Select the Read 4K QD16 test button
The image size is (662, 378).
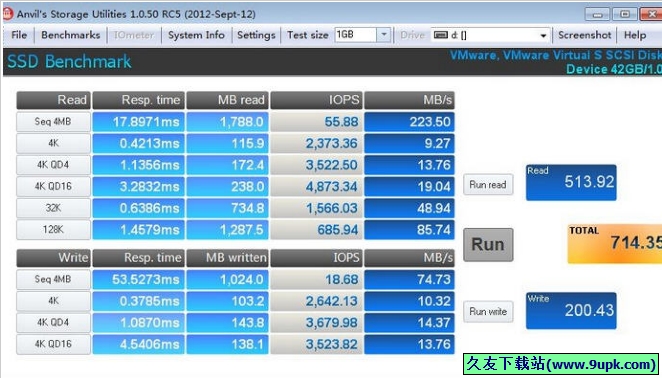(53, 186)
